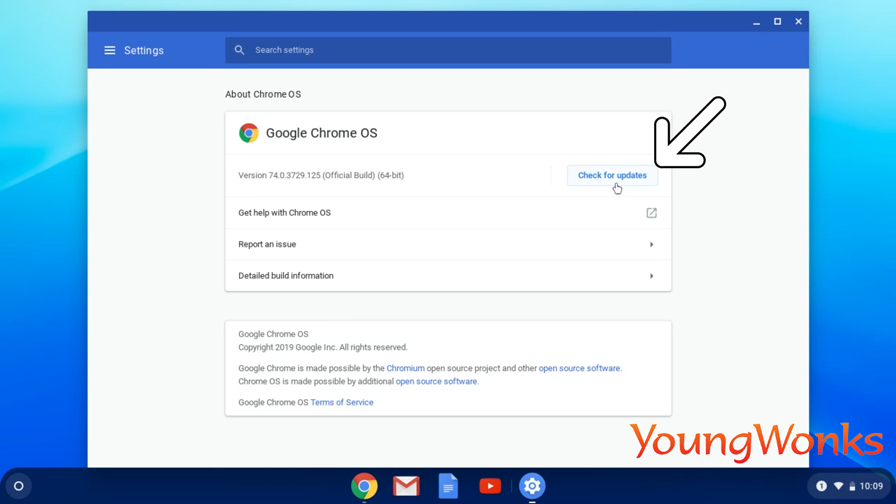Click the Copyright 2019 Google Inc. text
Screen dimensions: 896x504
(x=323, y=347)
